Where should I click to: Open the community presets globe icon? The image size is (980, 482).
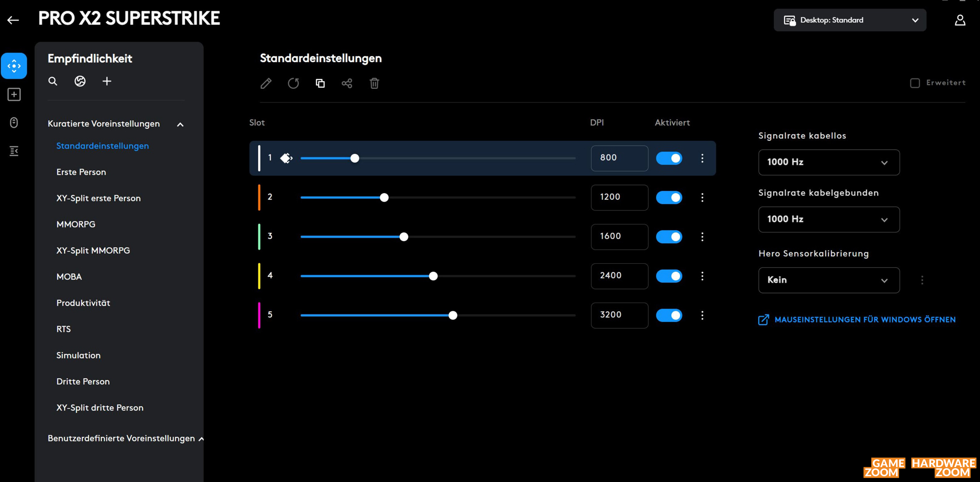tap(80, 81)
